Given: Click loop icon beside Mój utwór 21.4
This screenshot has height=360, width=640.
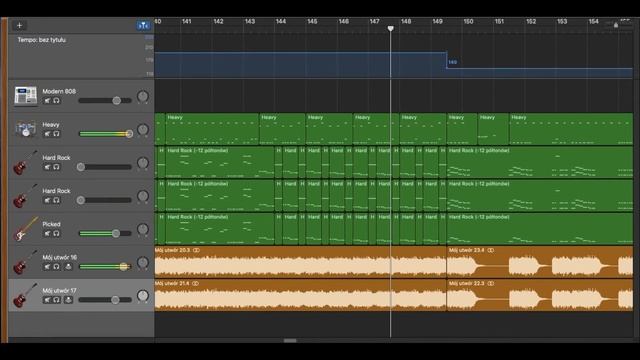Looking at the screenshot, I should (x=196, y=283).
